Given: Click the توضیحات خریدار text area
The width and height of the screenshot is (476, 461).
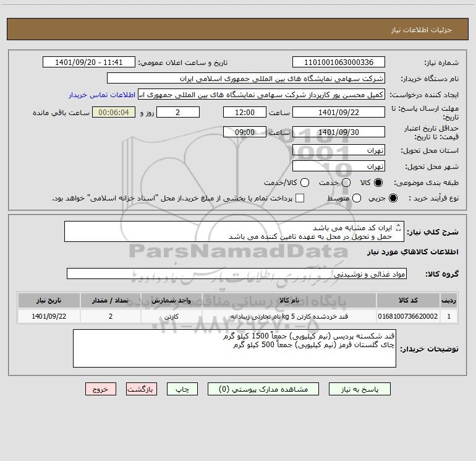Looking at the screenshot, I should [234, 348].
